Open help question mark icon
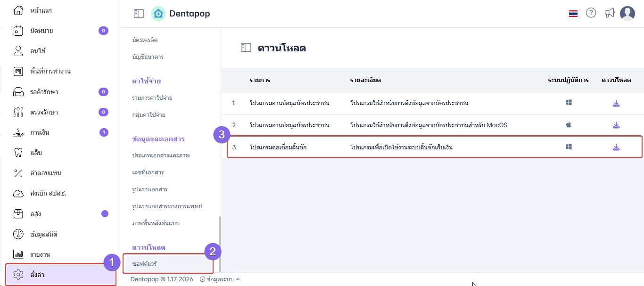 (x=591, y=13)
